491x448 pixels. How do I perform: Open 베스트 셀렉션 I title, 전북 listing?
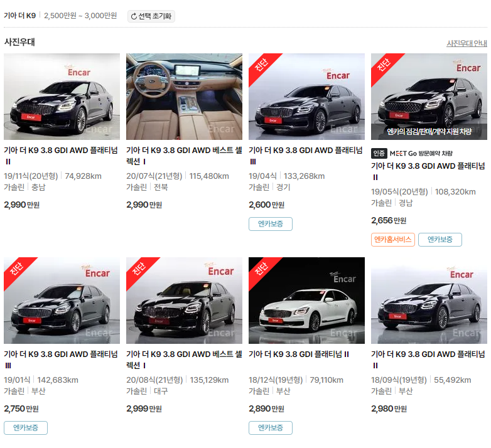coord(184,156)
